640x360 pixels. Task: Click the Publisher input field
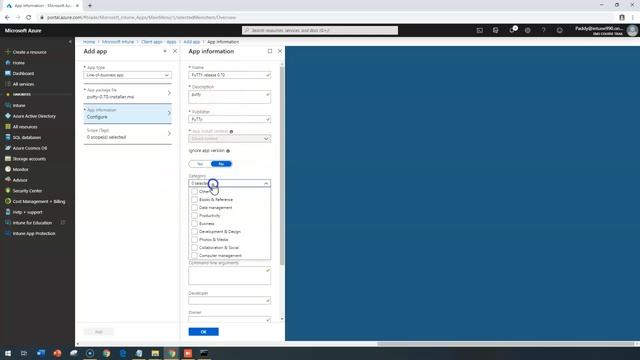(x=229, y=119)
